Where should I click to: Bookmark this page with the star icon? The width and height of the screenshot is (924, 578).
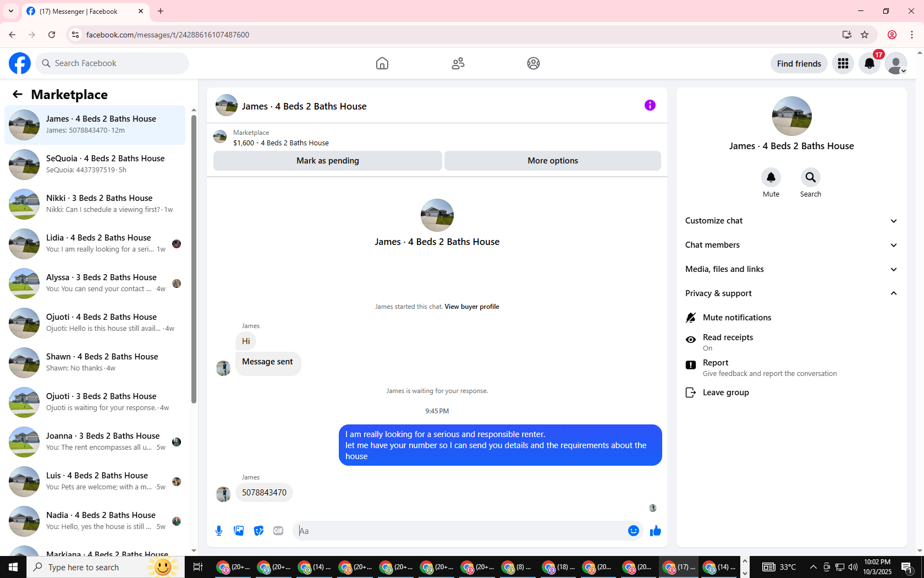pos(865,35)
